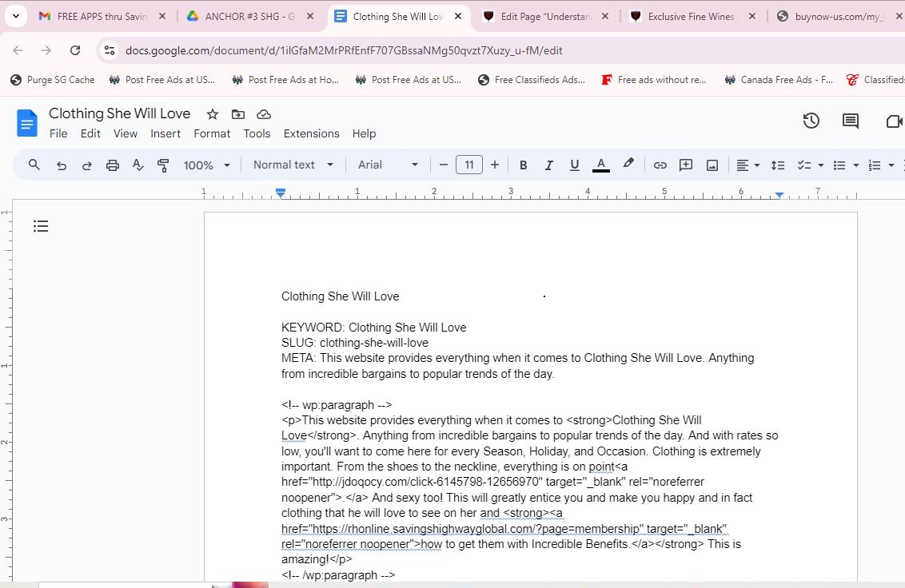Switch to the Exclusive Fine Wines tab
Screen dimensions: 905x588
point(691,17)
